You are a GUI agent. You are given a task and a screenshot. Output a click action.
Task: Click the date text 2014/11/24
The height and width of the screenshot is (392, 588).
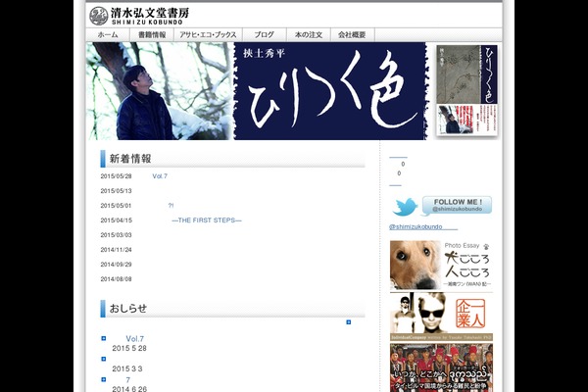(117, 250)
